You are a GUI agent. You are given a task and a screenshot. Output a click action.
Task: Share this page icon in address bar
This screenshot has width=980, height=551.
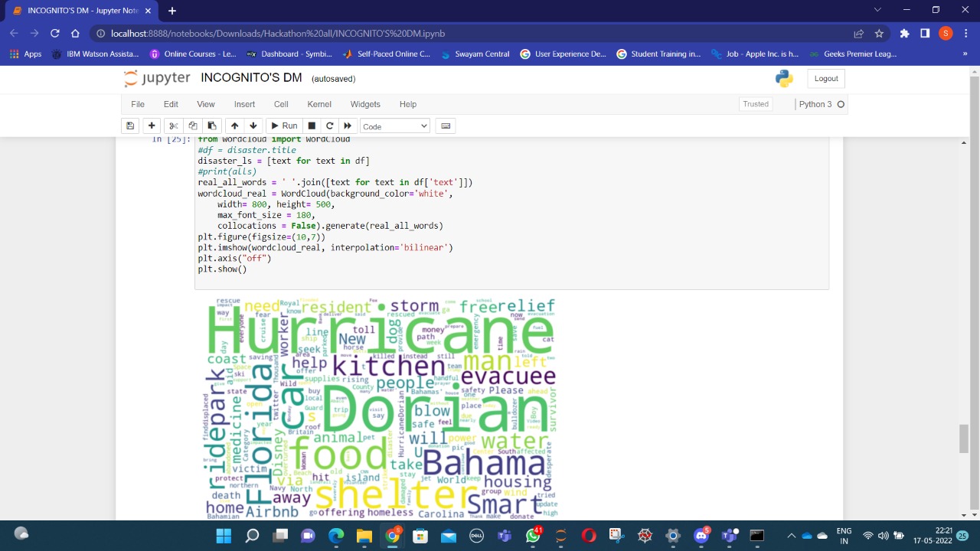859,33
